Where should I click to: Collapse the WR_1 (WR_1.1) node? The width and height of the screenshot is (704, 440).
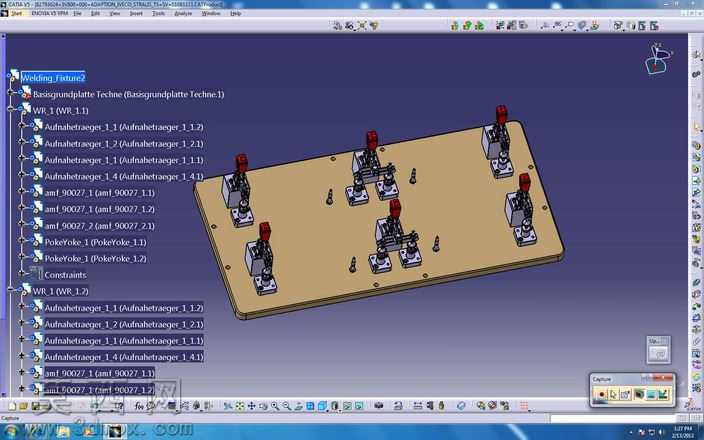(10, 109)
